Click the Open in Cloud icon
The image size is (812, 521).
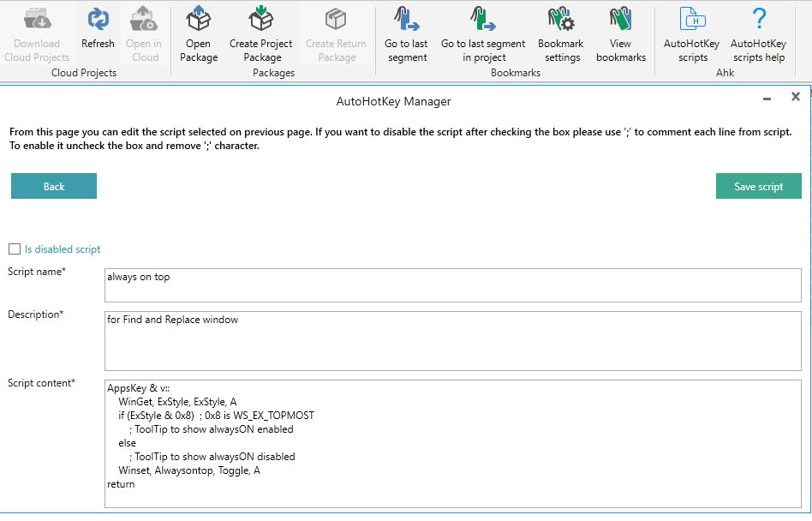click(143, 19)
